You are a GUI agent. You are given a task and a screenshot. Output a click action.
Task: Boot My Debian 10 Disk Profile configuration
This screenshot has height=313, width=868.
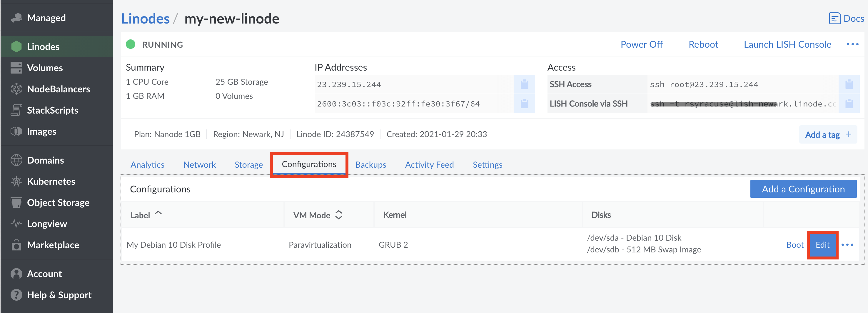(795, 245)
